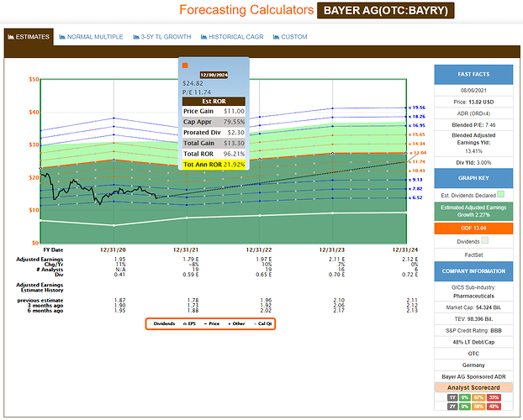
Task: Click the x 18.26 P/E multiple marker
Action: point(417,117)
